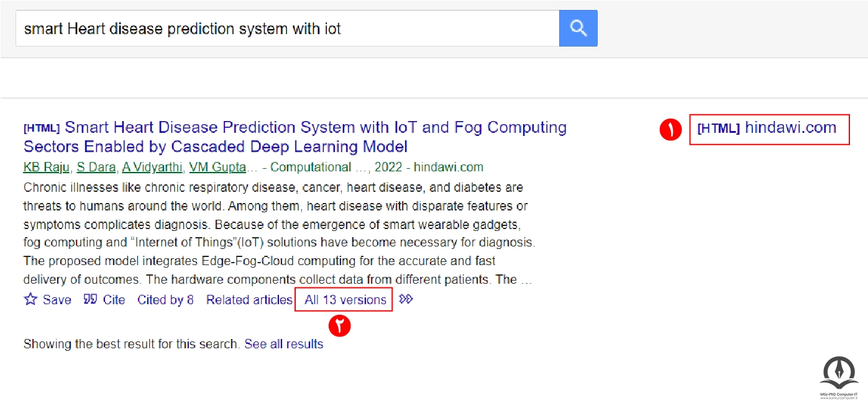View Cited by 8 articles

point(165,300)
